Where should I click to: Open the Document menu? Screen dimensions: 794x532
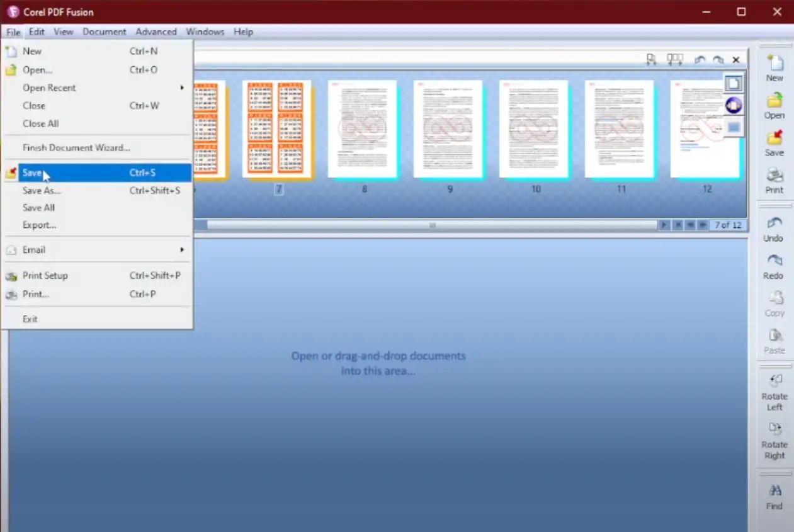pos(105,31)
